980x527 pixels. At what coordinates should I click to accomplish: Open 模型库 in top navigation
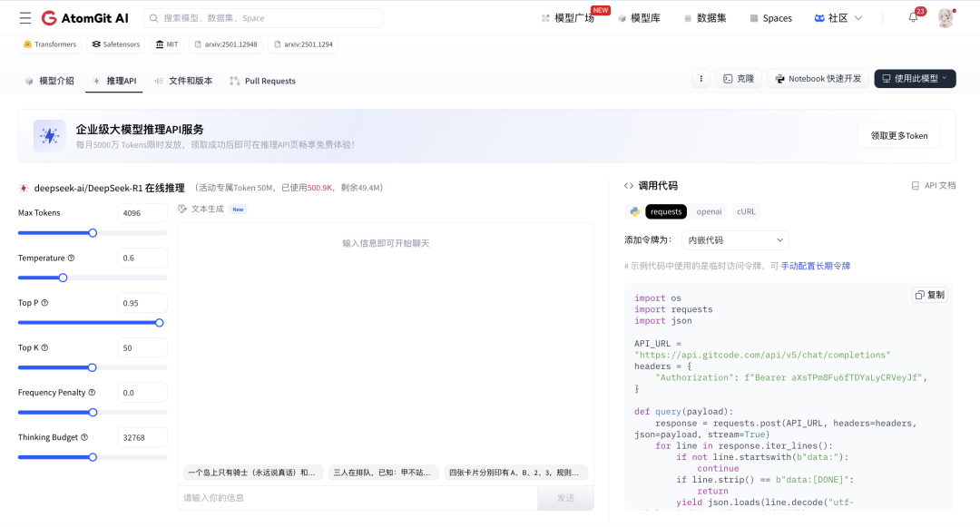640,18
